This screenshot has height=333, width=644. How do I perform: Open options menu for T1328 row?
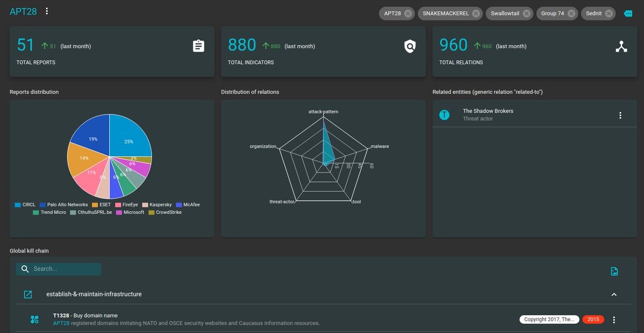614,320
